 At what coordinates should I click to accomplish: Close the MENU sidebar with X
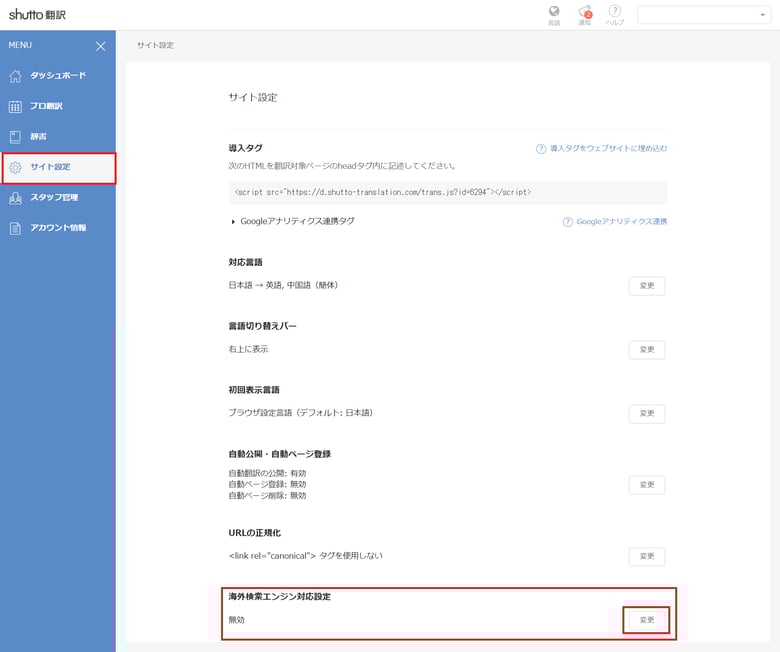pyautogui.click(x=100, y=46)
